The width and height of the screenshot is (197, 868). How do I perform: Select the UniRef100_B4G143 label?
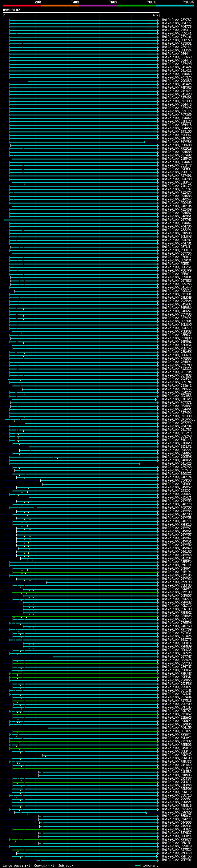[176, 440]
